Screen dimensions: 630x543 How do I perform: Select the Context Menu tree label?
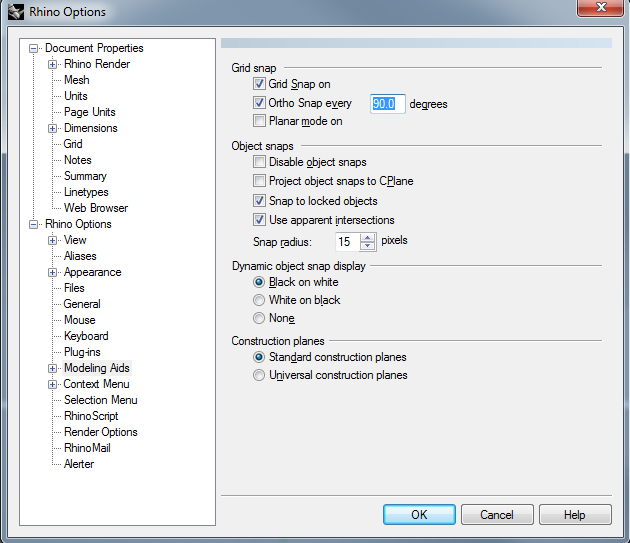tap(96, 384)
